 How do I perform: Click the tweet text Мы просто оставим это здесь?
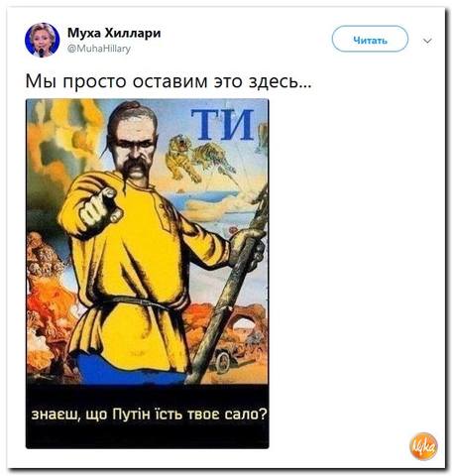click(169, 81)
